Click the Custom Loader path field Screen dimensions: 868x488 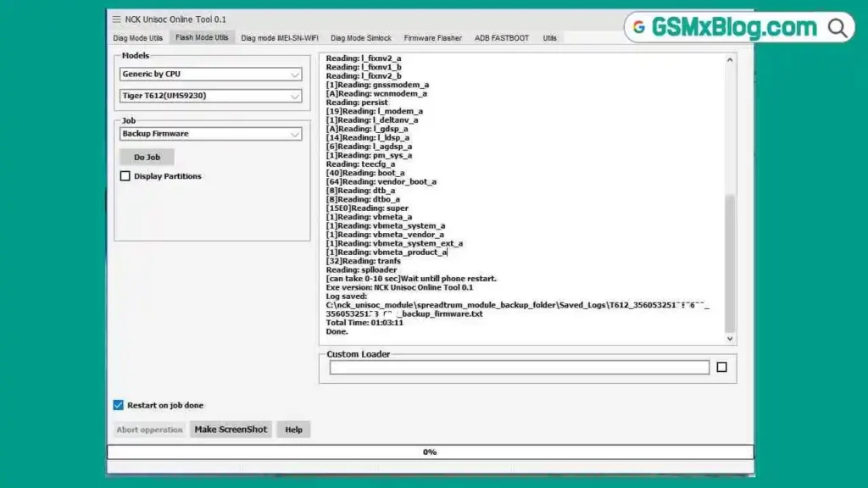click(520, 368)
